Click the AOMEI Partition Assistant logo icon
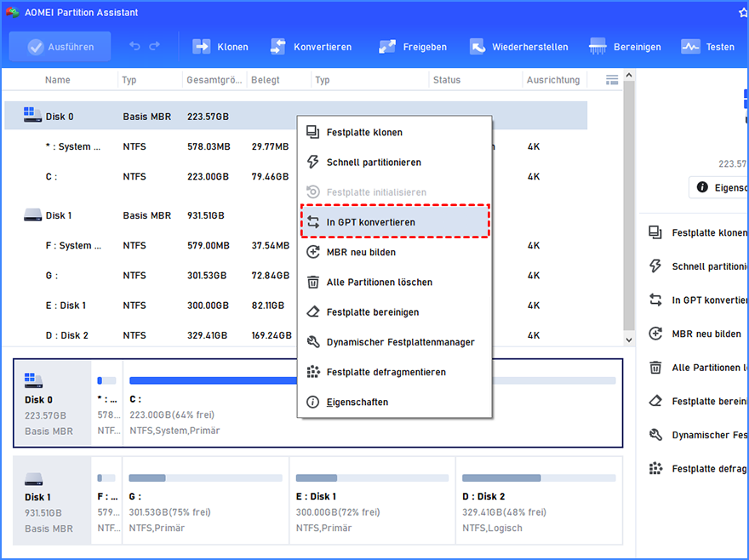 coord(12,12)
